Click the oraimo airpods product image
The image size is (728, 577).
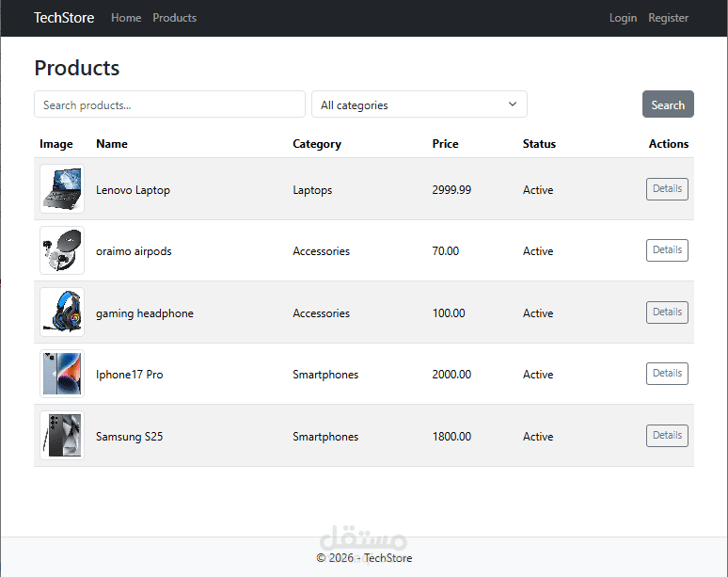point(62,251)
